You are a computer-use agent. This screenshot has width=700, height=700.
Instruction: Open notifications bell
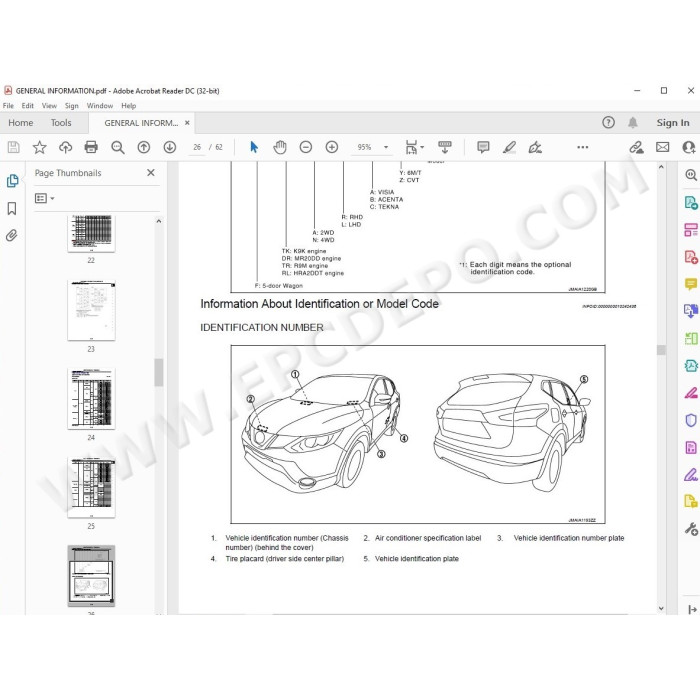pyautogui.click(x=633, y=122)
